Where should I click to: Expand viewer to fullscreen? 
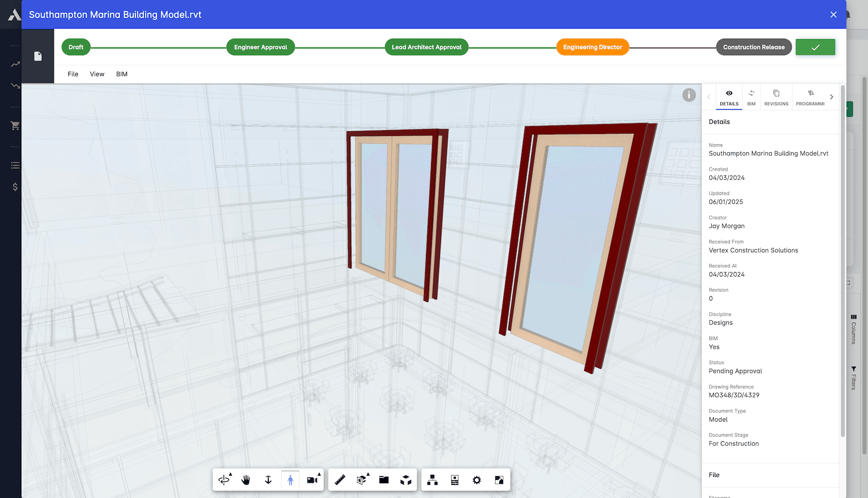pyautogui.click(x=499, y=479)
